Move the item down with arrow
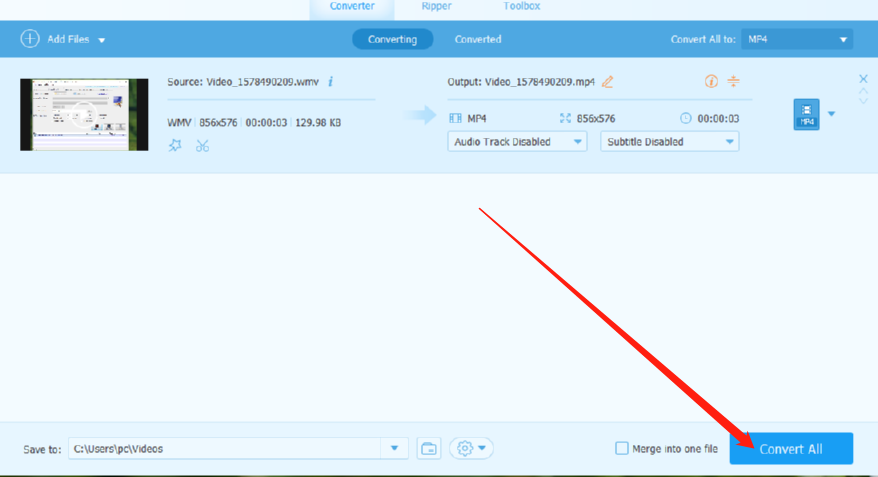The height and width of the screenshot is (477, 878). [x=863, y=101]
